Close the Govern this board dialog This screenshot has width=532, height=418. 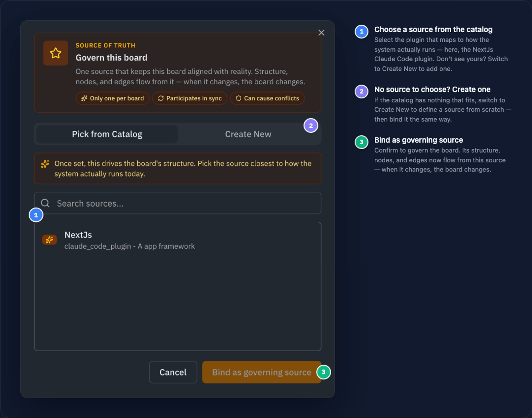tap(321, 33)
